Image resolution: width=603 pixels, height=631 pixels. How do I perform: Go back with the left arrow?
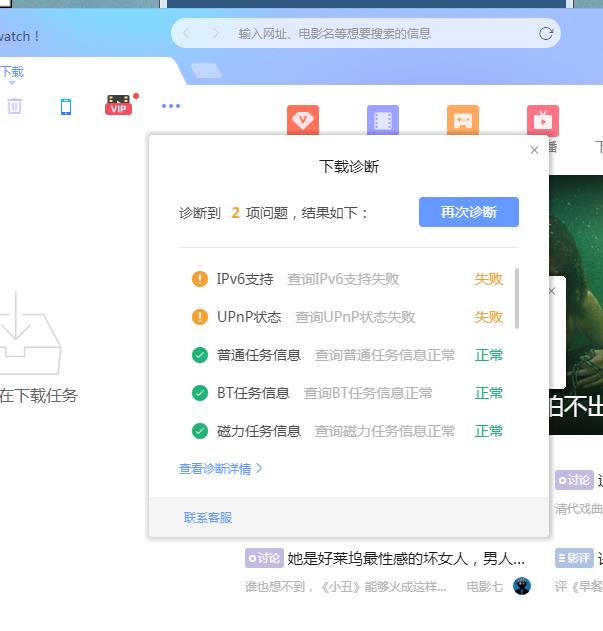tap(187, 33)
